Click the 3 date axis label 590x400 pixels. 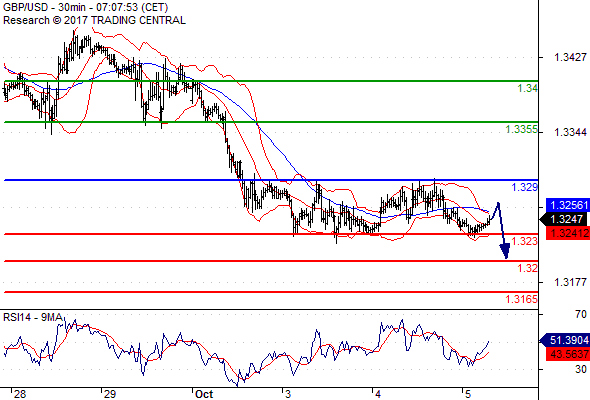(288, 394)
